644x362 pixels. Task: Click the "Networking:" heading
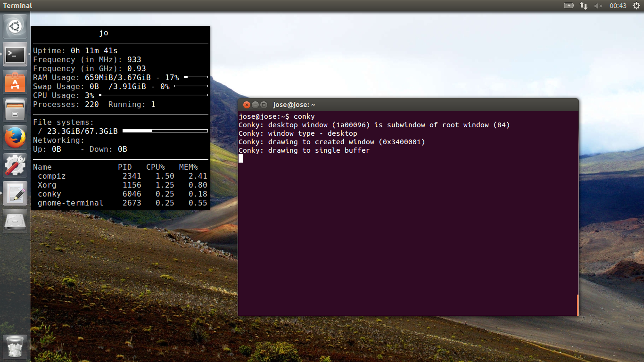59,140
